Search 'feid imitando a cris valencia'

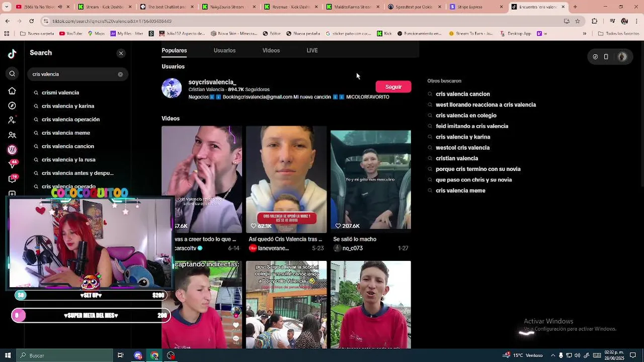[x=472, y=126]
